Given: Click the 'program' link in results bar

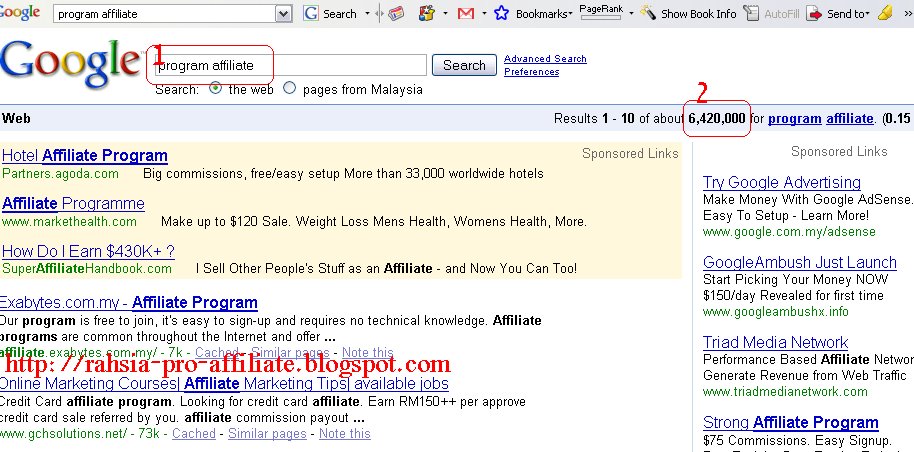Looking at the screenshot, I should [x=795, y=118].
